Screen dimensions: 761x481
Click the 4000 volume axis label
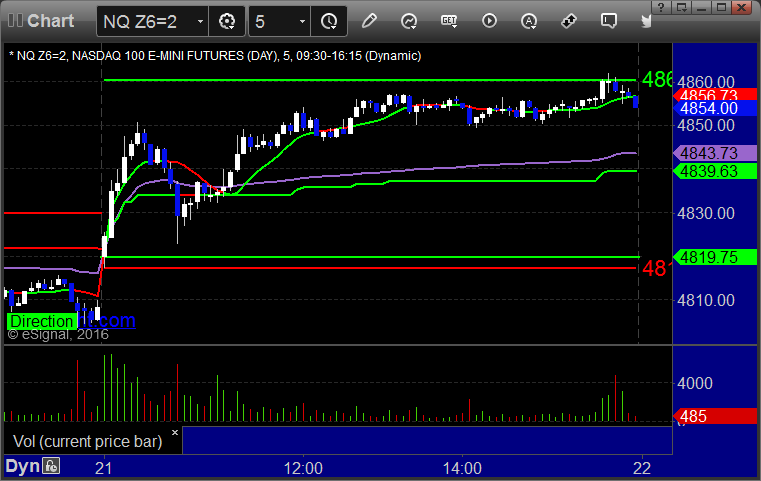695,383
